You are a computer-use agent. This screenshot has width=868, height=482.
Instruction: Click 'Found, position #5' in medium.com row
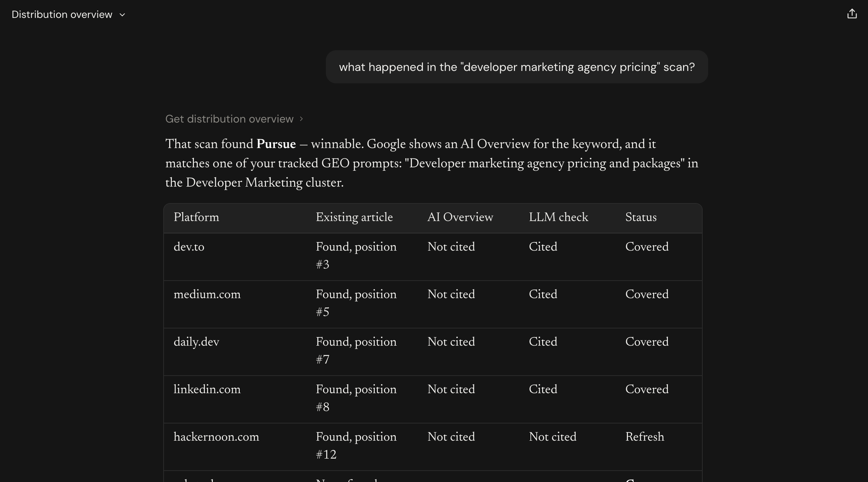pyautogui.click(x=356, y=303)
